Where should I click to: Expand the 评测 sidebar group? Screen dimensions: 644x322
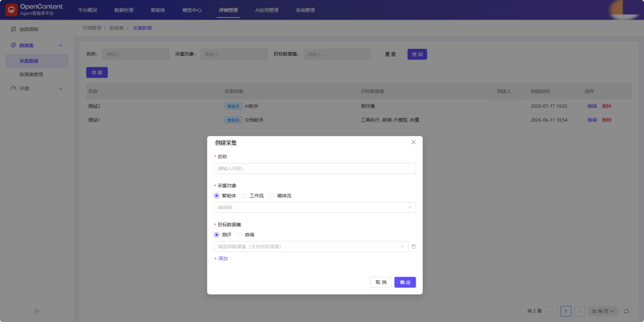pyautogui.click(x=60, y=88)
